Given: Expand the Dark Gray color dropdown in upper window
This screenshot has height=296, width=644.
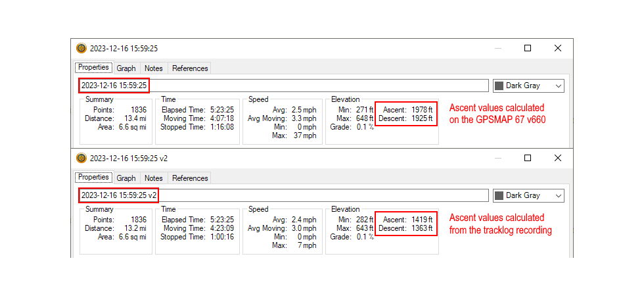Looking at the screenshot, I should [x=558, y=86].
